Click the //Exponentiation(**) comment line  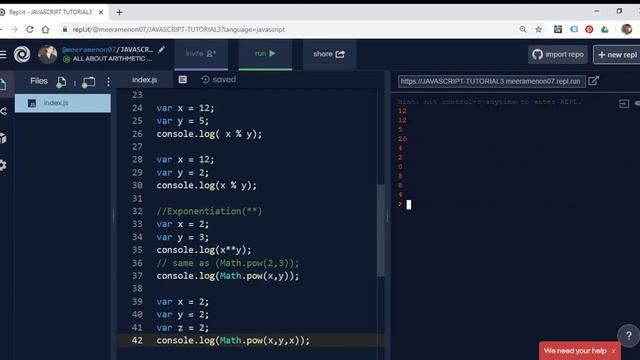point(209,211)
